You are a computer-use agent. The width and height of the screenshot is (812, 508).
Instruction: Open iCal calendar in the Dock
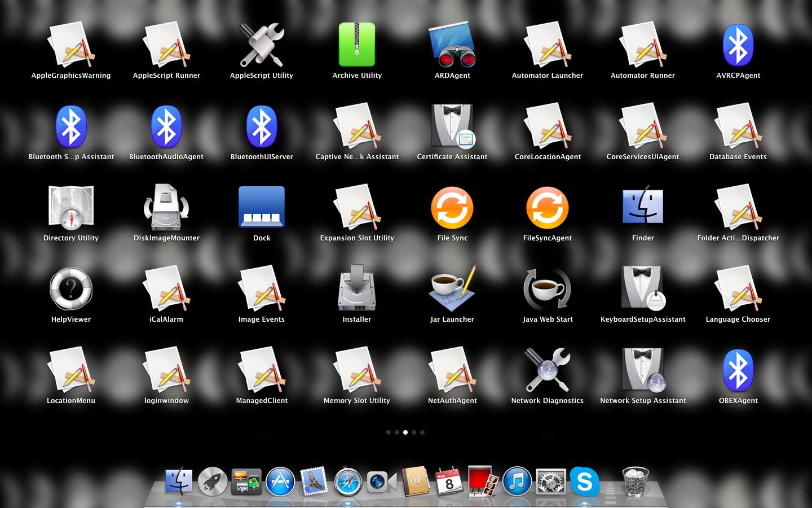click(x=449, y=481)
